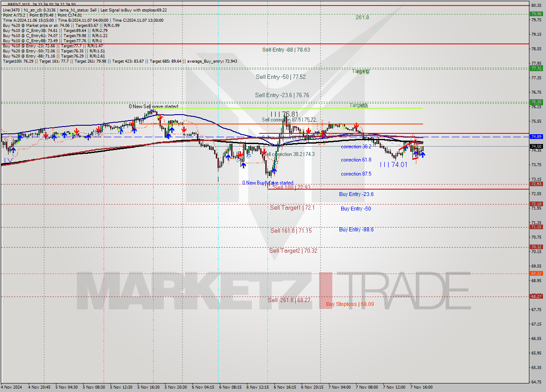Click the 'Sell Target1 | 72.1' label
The width and height of the screenshot is (546, 392).
click(x=292, y=208)
